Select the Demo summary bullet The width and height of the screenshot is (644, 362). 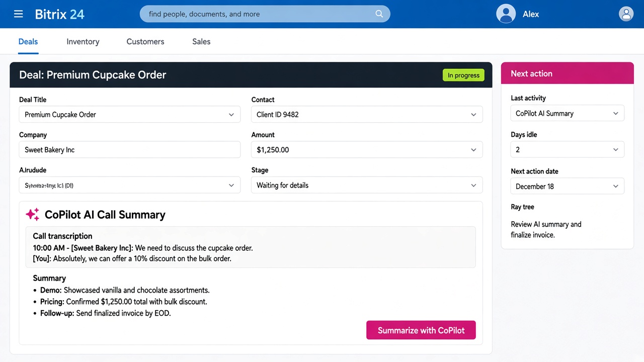coord(125,290)
